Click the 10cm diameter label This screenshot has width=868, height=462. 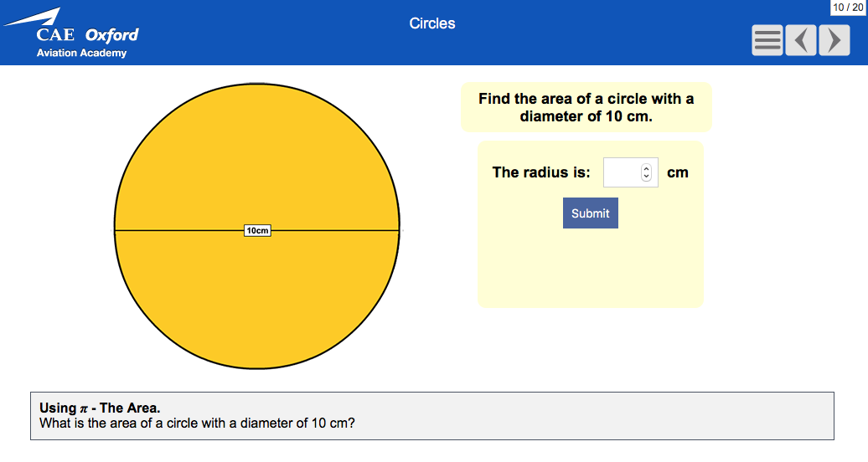click(257, 230)
